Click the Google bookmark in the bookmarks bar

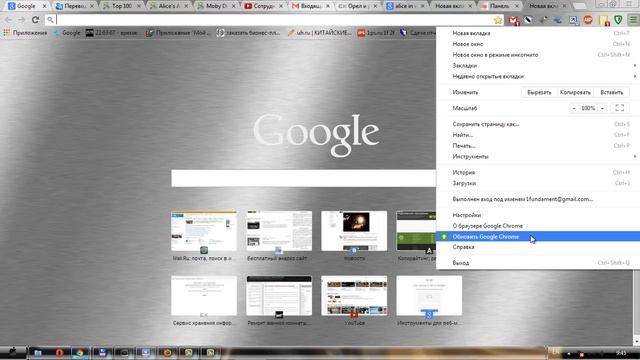coord(67,33)
